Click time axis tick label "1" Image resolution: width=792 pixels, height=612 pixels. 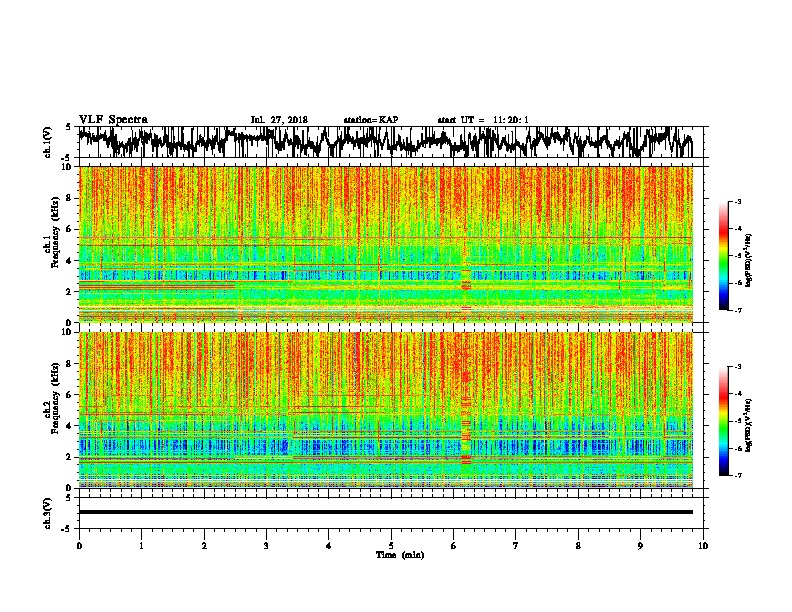[x=141, y=546]
